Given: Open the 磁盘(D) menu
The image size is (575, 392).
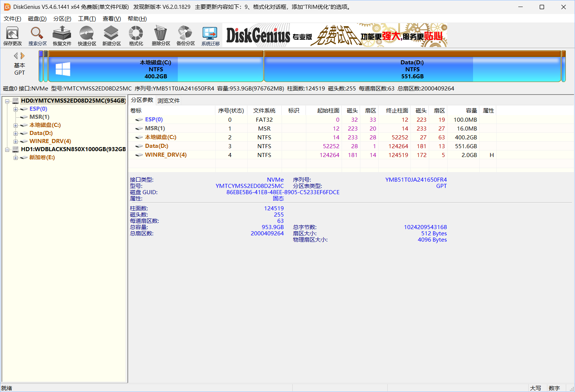Looking at the screenshot, I should pos(37,19).
